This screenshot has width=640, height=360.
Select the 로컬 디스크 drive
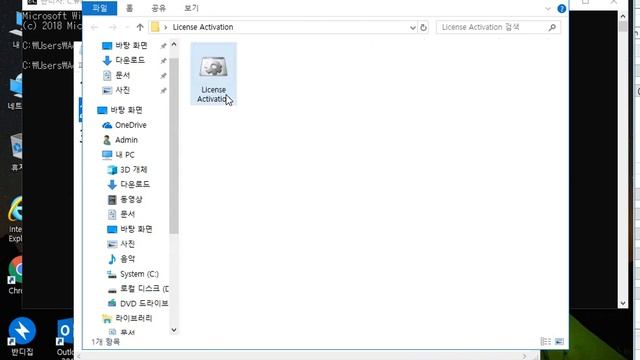[144, 289]
